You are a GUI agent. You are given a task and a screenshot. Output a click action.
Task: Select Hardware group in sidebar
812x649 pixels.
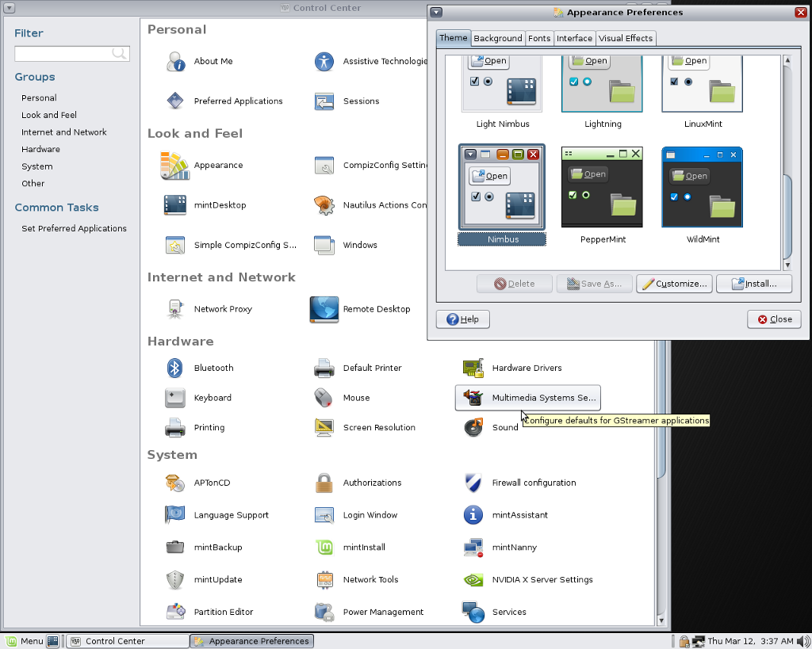pyautogui.click(x=40, y=149)
